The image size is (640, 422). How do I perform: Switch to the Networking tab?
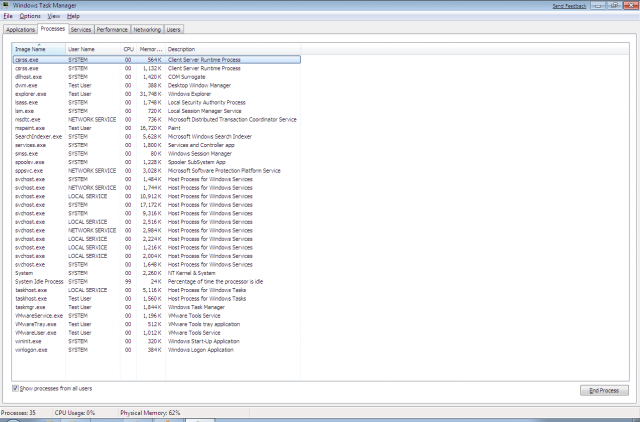click(147, 30)
